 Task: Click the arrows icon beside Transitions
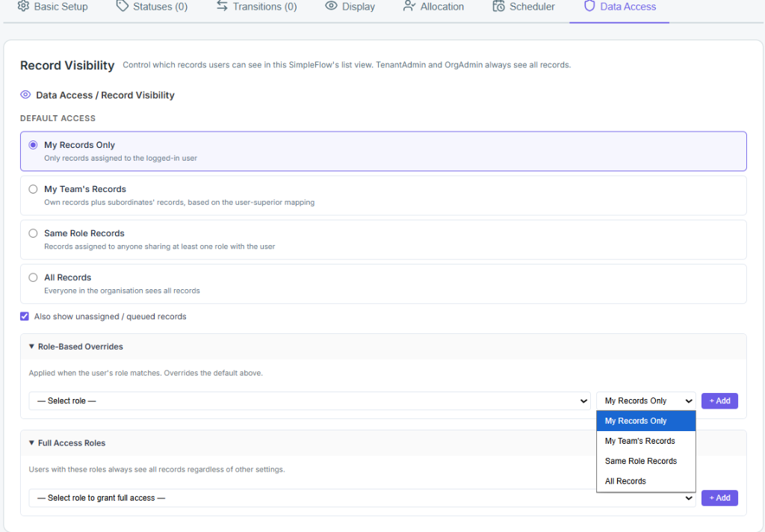coord(222,6)
